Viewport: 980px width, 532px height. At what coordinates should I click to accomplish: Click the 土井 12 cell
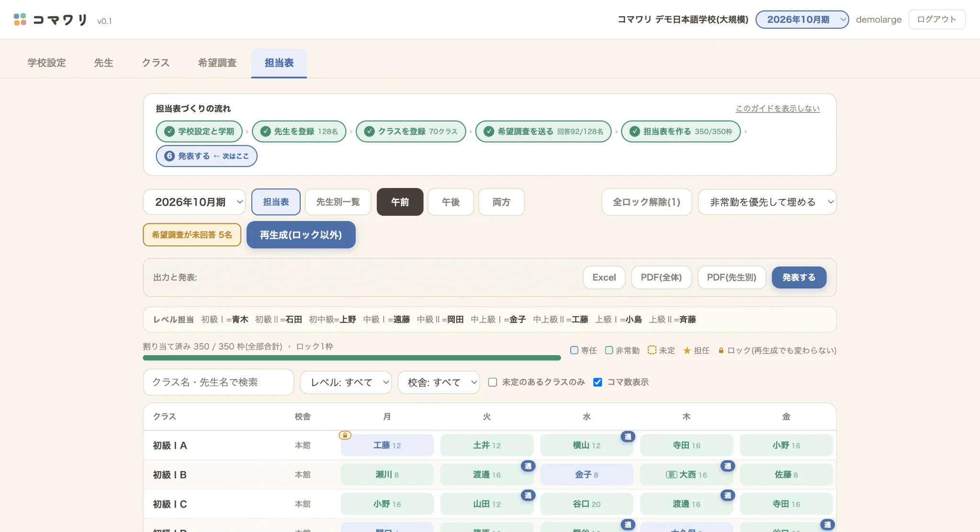[x=486, y=445]
